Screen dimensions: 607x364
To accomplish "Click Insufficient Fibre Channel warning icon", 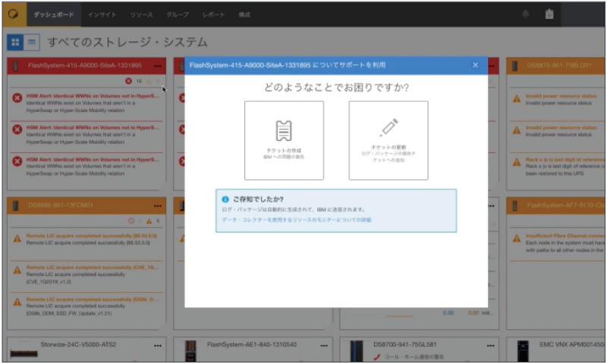I will click(x=517, y=238).
